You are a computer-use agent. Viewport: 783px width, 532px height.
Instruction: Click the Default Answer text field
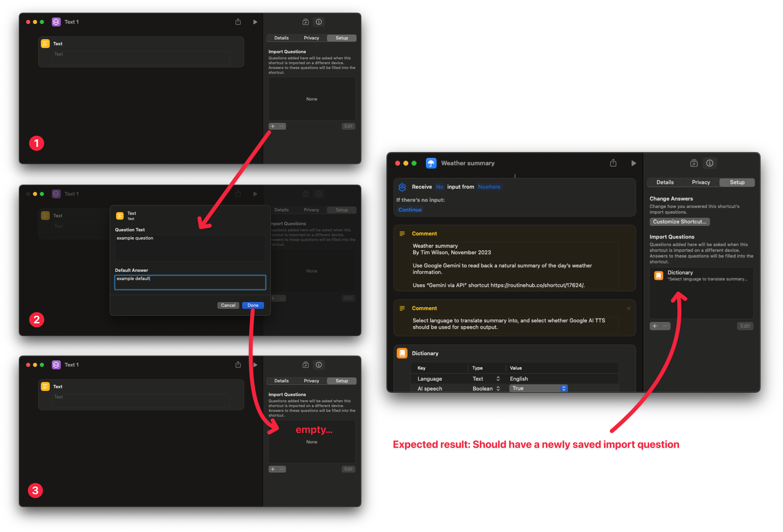[x=190, y=282]
